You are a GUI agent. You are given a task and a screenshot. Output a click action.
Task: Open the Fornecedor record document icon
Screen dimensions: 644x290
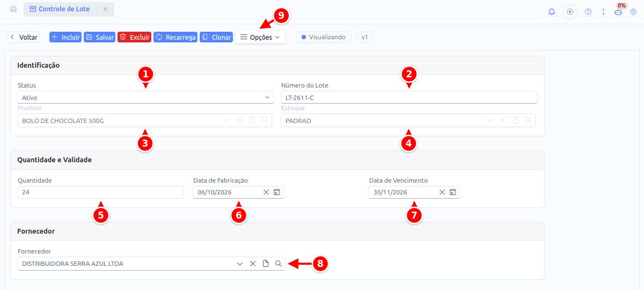(x=266, y=264)
